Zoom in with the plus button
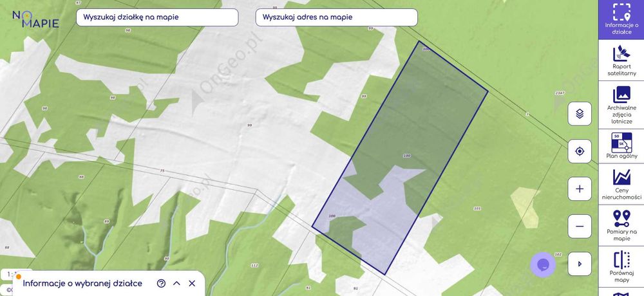The width and height of the screenshot is (644, 296). point(580,189)
